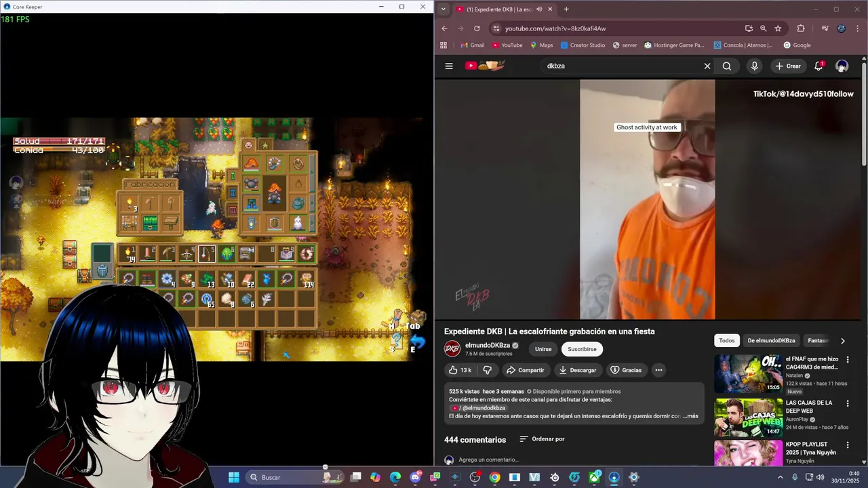Select hotbar slot 4 crossbow

click(187, 253)
